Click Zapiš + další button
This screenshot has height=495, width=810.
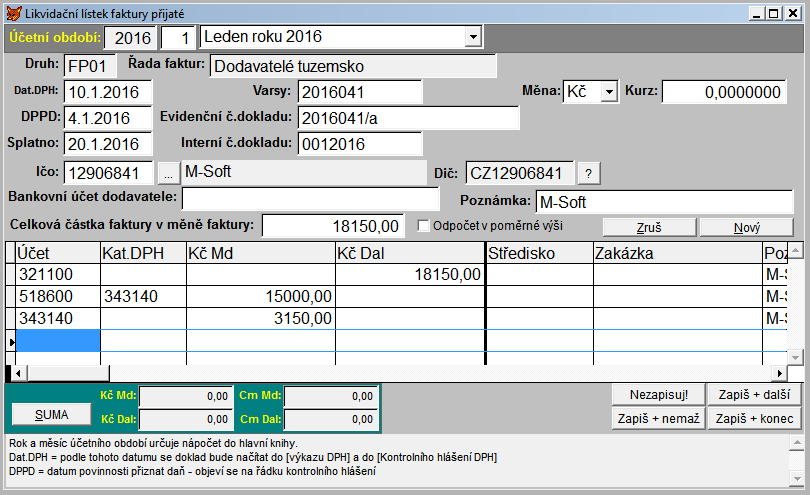(x=754, y=395)
